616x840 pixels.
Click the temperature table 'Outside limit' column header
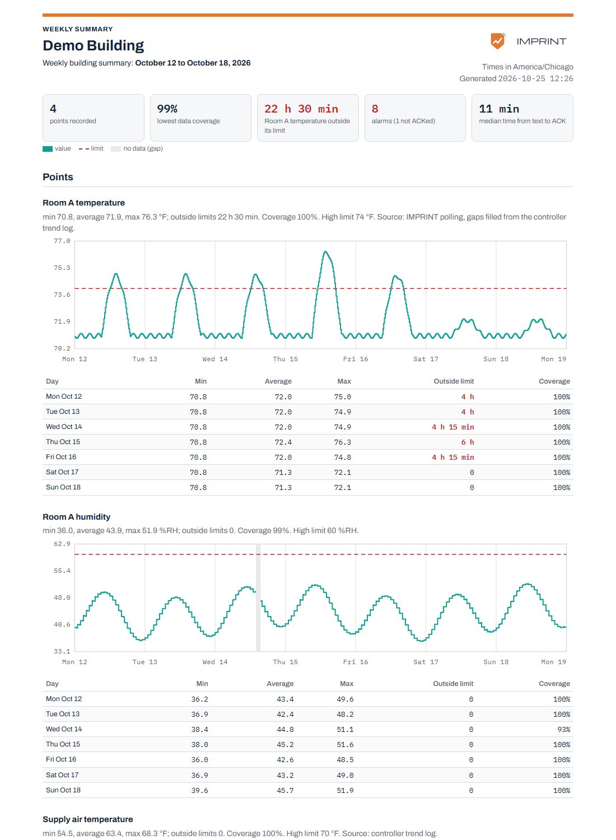coord(454,381)
